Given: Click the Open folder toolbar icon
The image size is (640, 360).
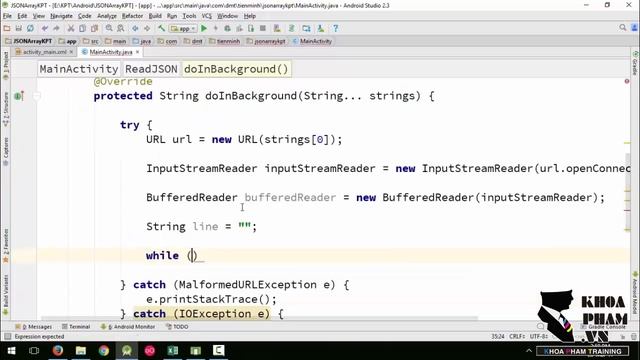Looking at the screenshot, I should click(7, 28).
